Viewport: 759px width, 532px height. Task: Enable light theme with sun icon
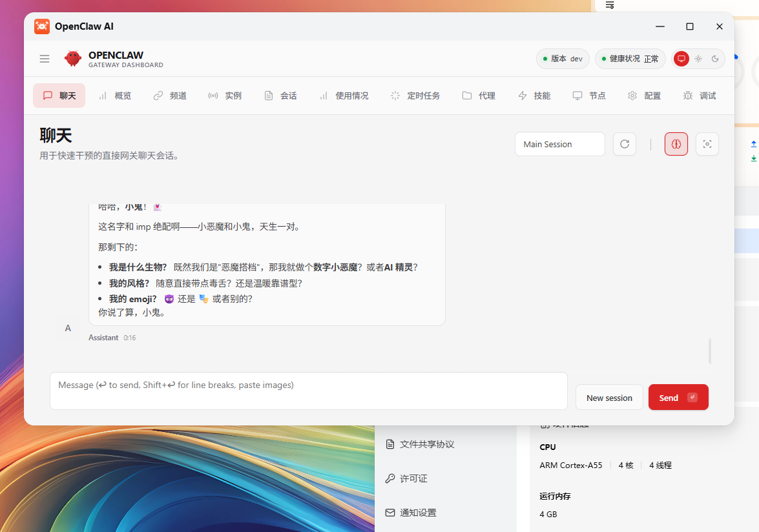[698, 59]
